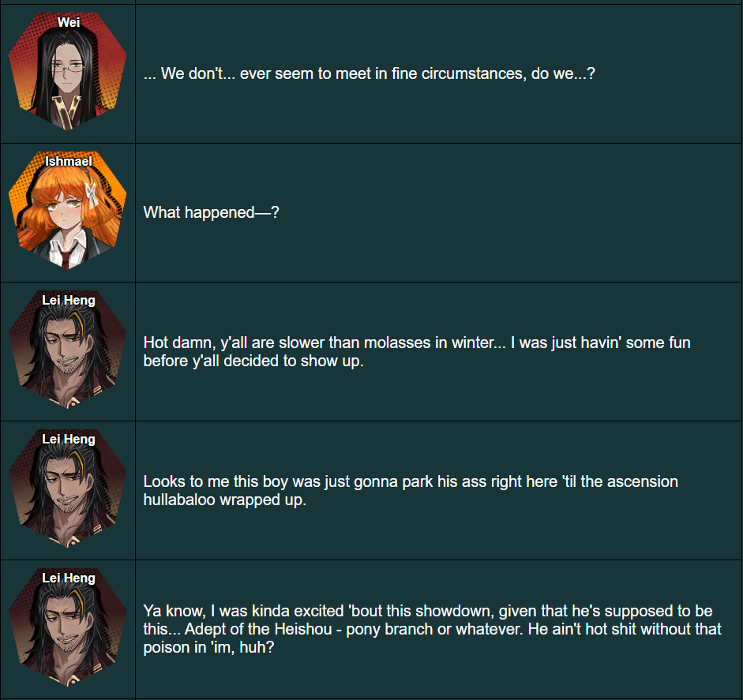743x700 pixels.
Task: Click the line 'We don't... ever seem to meet'
Action: 369,73
